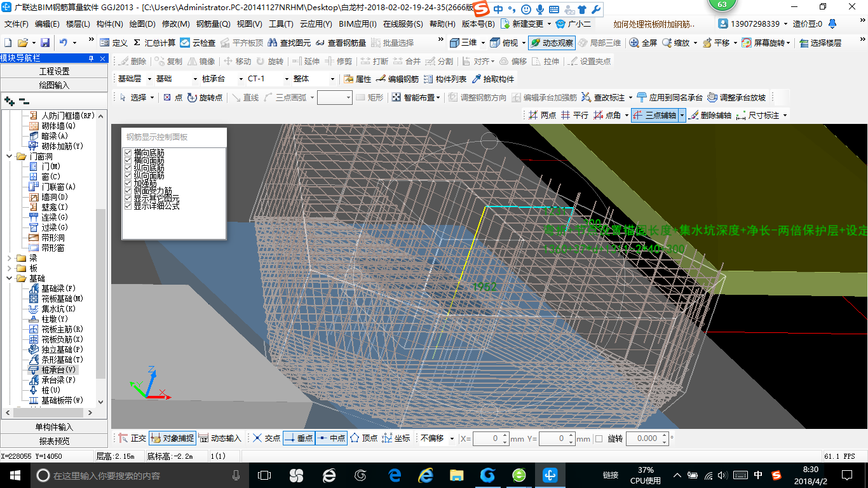Open a project with the folder icon

23,43
